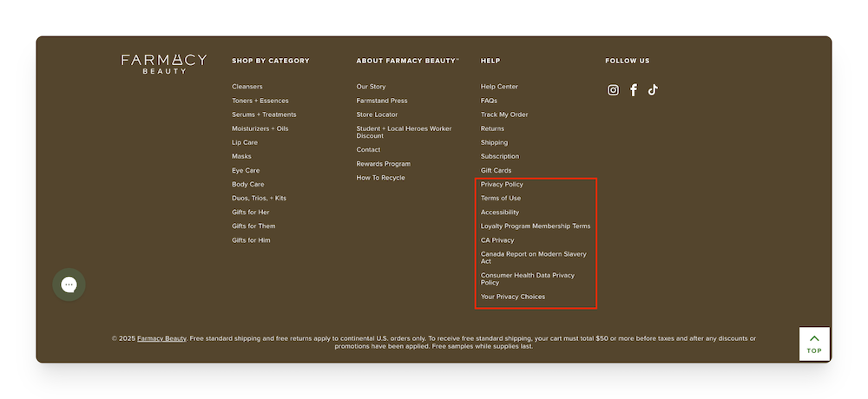Open Farmacy's TikTok page

pyautogui.click(x=654, y=89)
